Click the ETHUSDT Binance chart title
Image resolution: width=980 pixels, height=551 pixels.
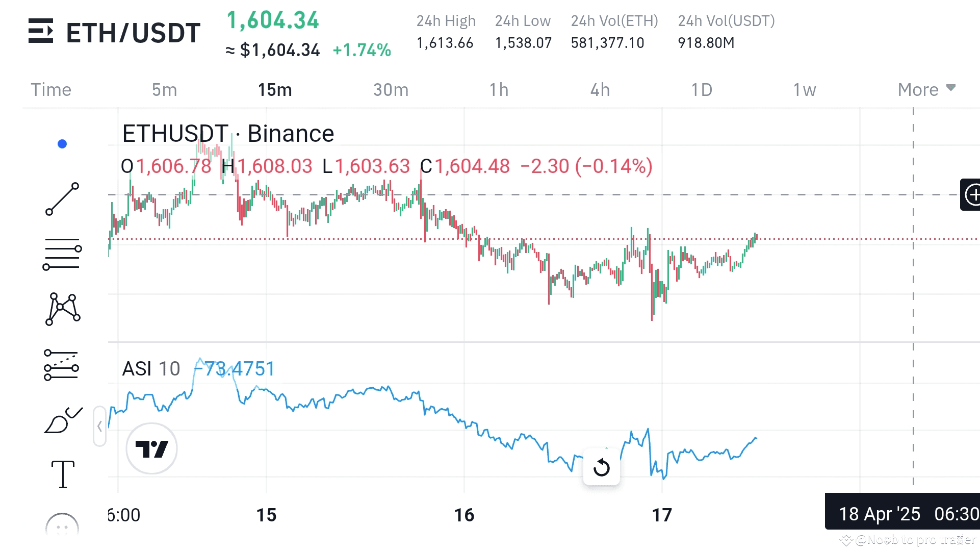pyautogui.click(x=228, y=134)
